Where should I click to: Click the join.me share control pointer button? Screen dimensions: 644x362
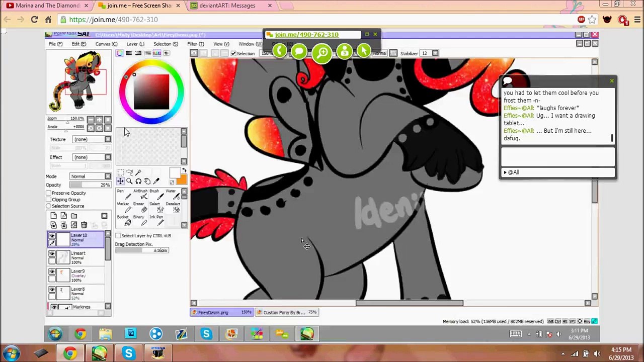tap(364, 50)
